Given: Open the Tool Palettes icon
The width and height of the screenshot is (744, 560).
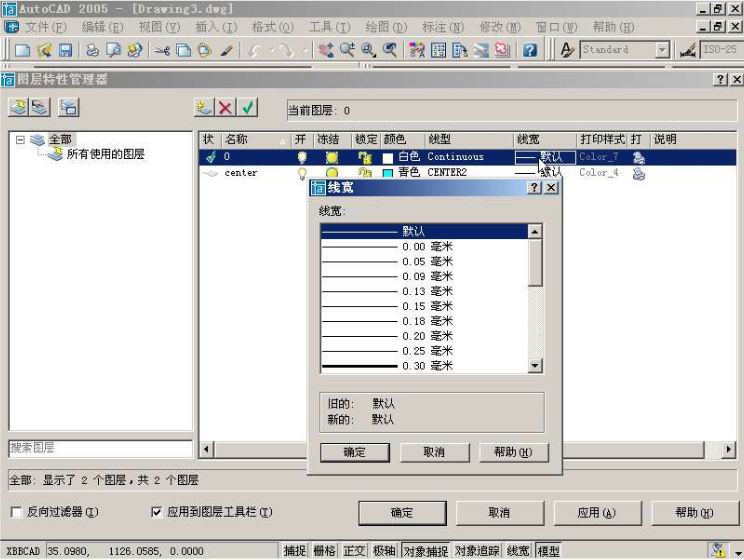Looking at the screenshot, I should (x=460, y=49).
